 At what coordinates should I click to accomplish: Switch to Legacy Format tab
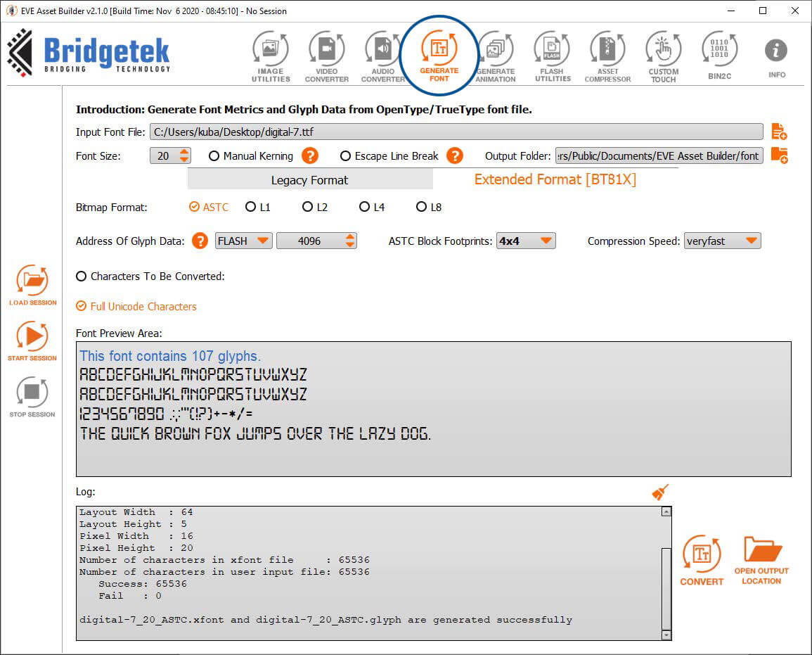click(309, 180)
